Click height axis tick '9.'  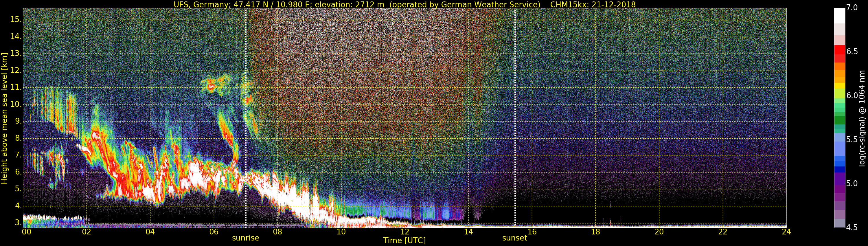(18, 121)
